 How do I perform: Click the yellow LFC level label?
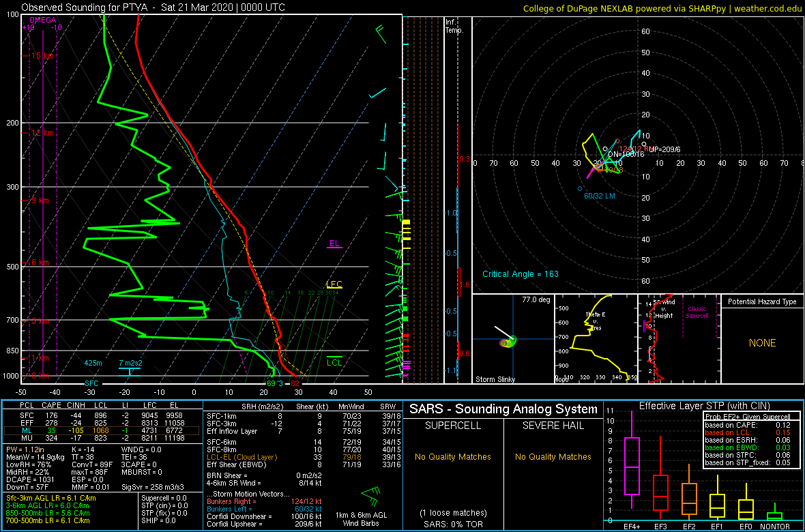click(334, 284)
